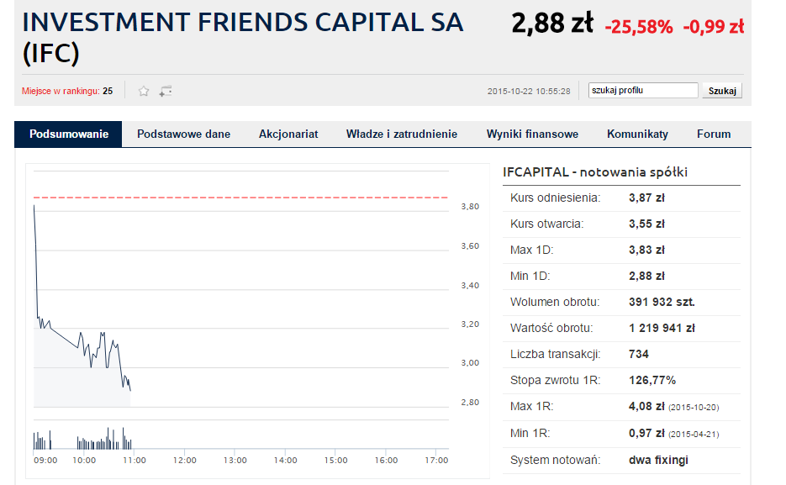This screenshot has width=786, height=485.
Task: Click the 2015-10-20 date next to Max 1R
Action: coord(694,407)
